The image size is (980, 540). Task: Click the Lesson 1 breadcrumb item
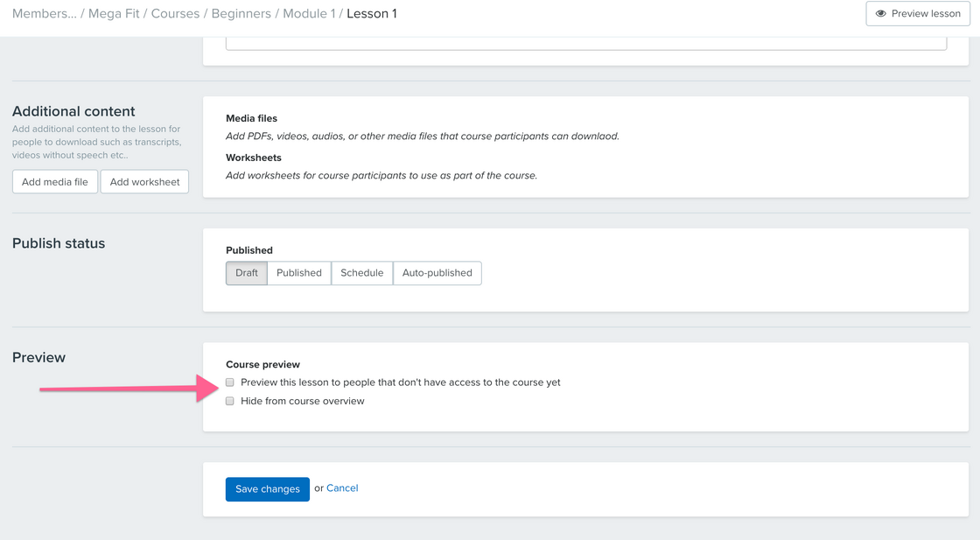pos(372,14)
